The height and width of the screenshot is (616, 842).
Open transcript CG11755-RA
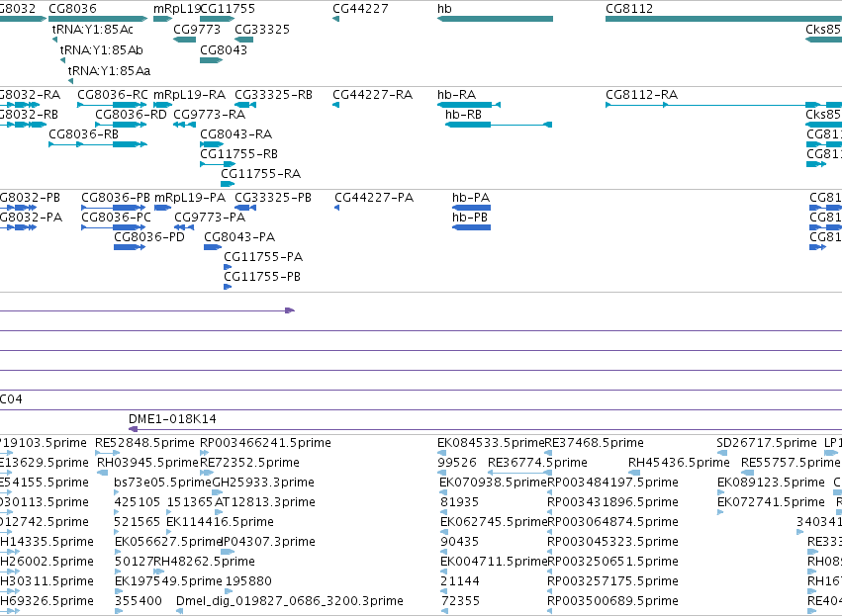[x=261, y=174]
